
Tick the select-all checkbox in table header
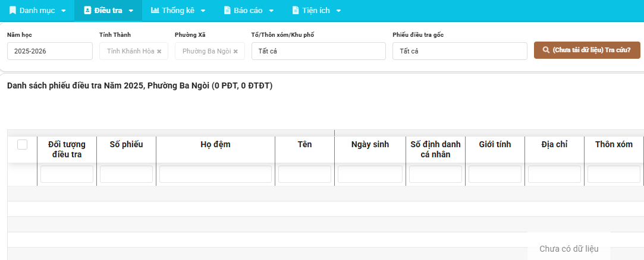click(22, 144)
